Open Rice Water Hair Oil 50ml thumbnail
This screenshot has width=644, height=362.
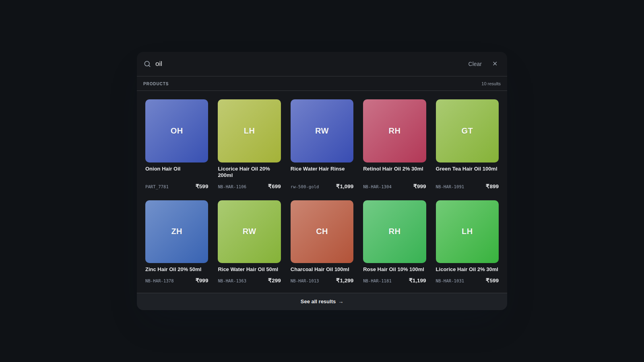(x=249, y=232)
